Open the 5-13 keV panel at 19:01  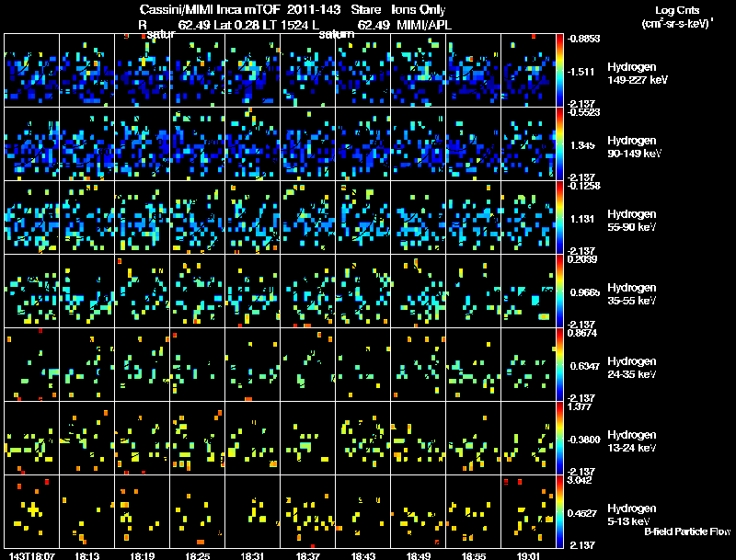pyautogui.click(x=528, y=511)
